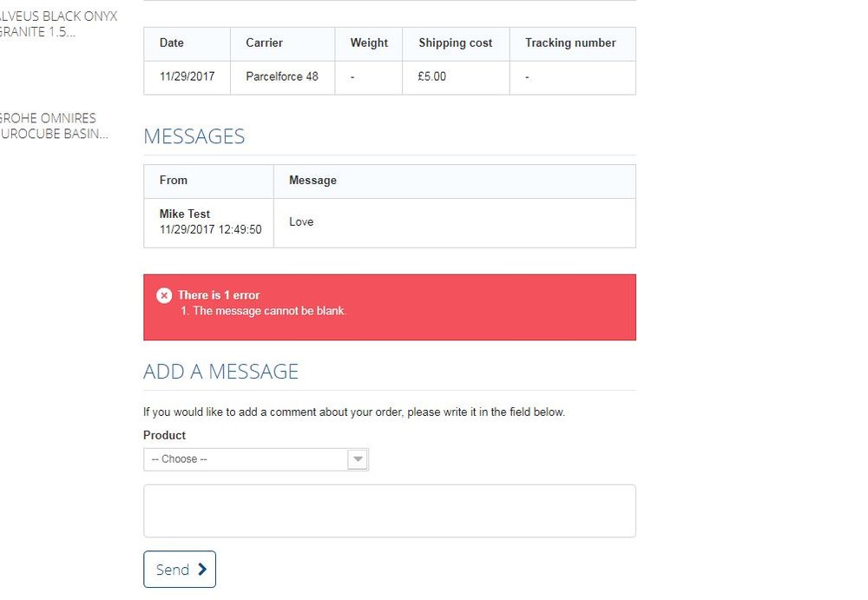This screenshot has height=600, width=868.
Task: Open Grohe Omnires Eurocube Basin product link
Action: pyautogui.click(x=54, y=126)
